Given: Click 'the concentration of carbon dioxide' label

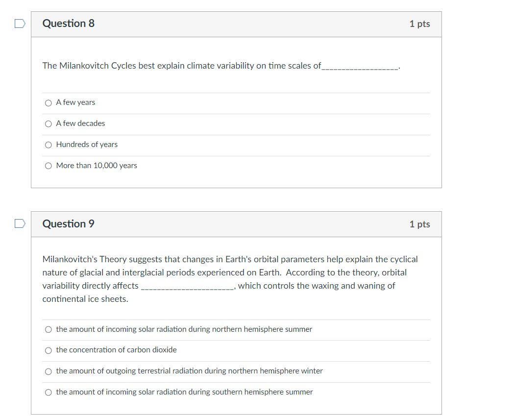Looking at the screenshot, I should (116, 350).
